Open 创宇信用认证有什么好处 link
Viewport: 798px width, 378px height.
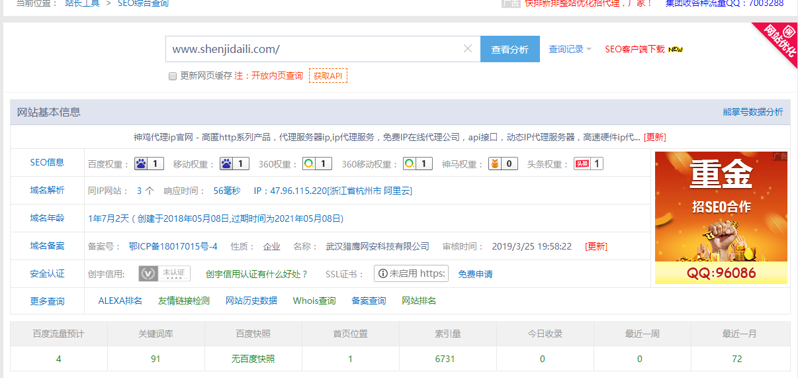(x=257, y=274)
